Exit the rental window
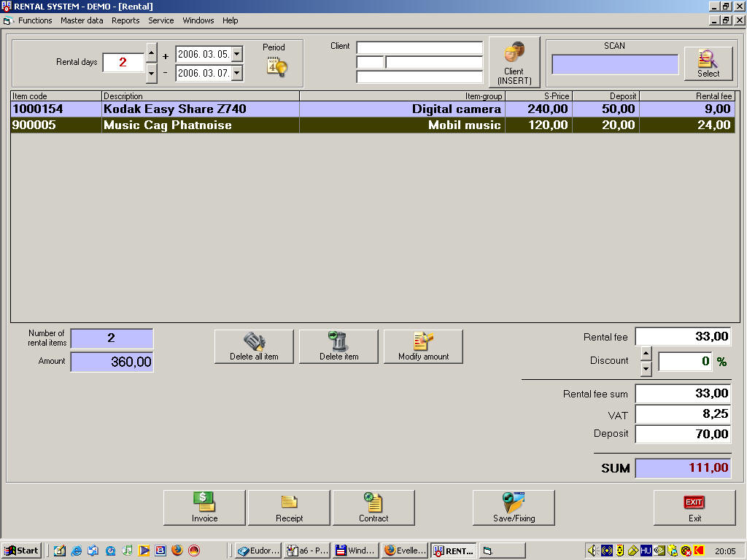The height and width of the screenshot is (560, 747). coord(694,507)
